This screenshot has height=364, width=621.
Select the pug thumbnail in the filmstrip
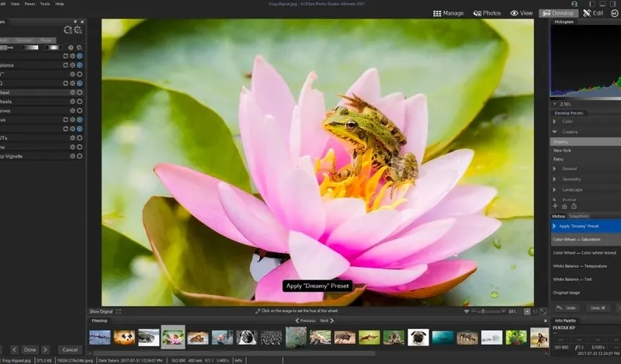coord(418,338)
